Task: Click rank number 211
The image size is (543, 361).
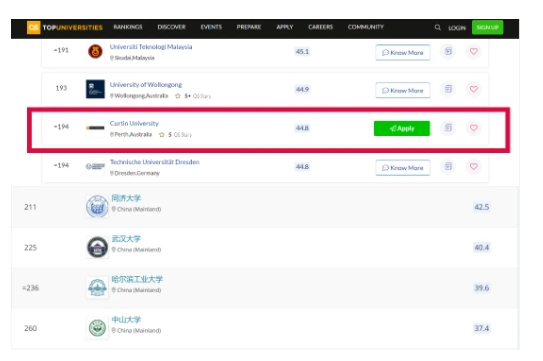Action: 30,207
